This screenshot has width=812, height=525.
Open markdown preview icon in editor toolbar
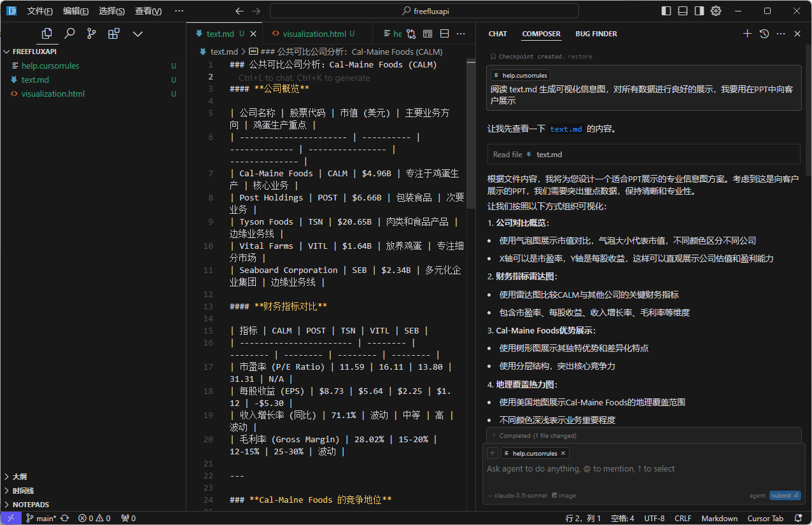click(428, 34)
